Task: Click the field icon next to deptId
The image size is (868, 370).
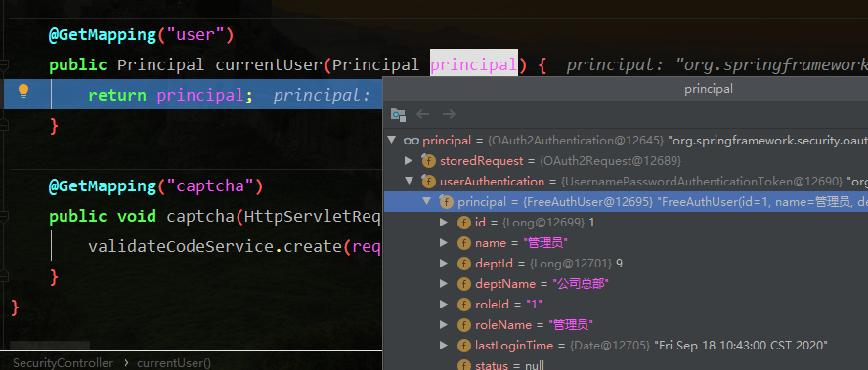Action: pos(464,264)
